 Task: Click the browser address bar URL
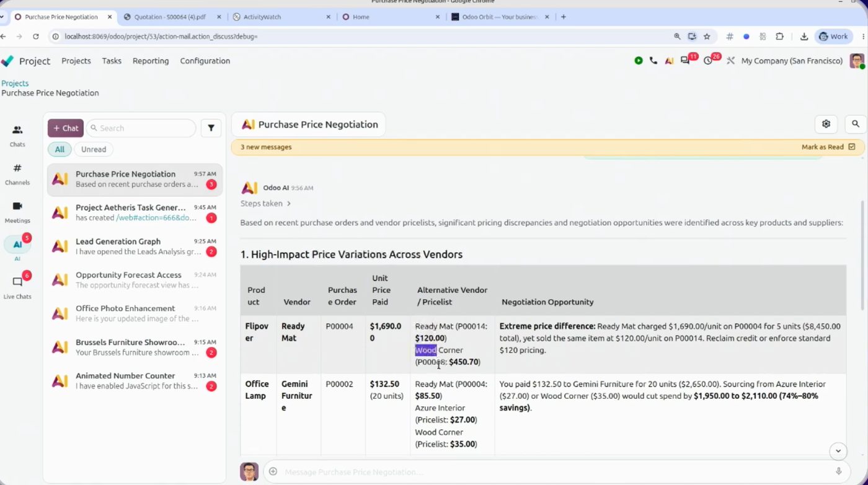pyautogui.click(x=161, y=37)
